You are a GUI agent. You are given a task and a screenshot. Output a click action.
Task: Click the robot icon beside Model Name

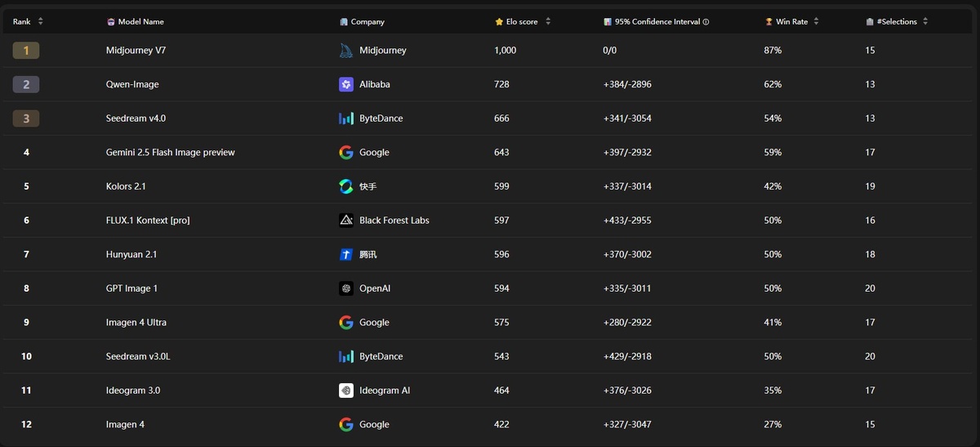(111, 22)
